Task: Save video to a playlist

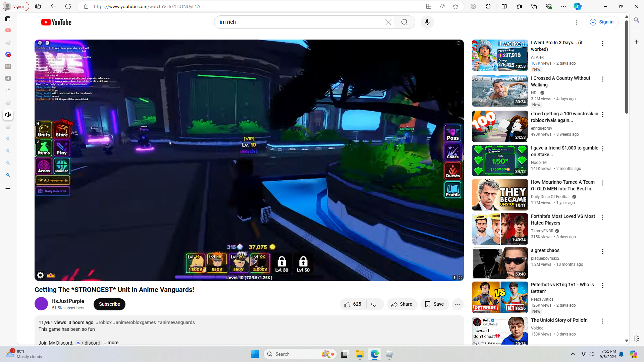Action: click(x=434, y=304)
